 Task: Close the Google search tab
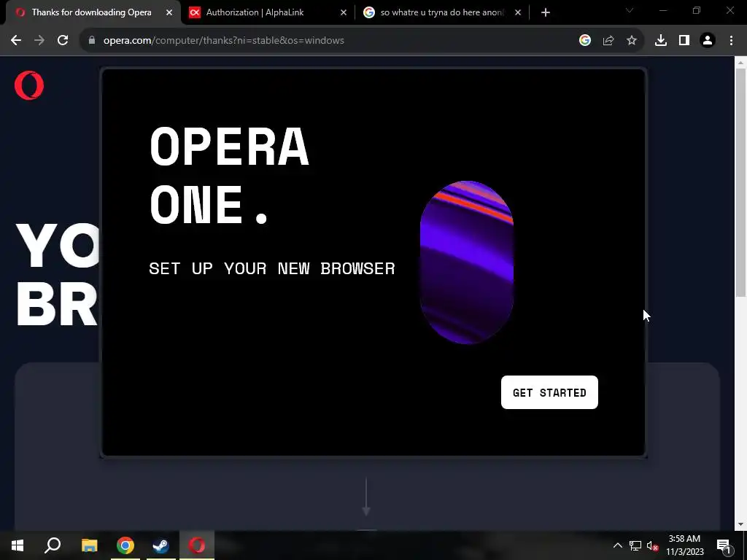coord(518,12)
